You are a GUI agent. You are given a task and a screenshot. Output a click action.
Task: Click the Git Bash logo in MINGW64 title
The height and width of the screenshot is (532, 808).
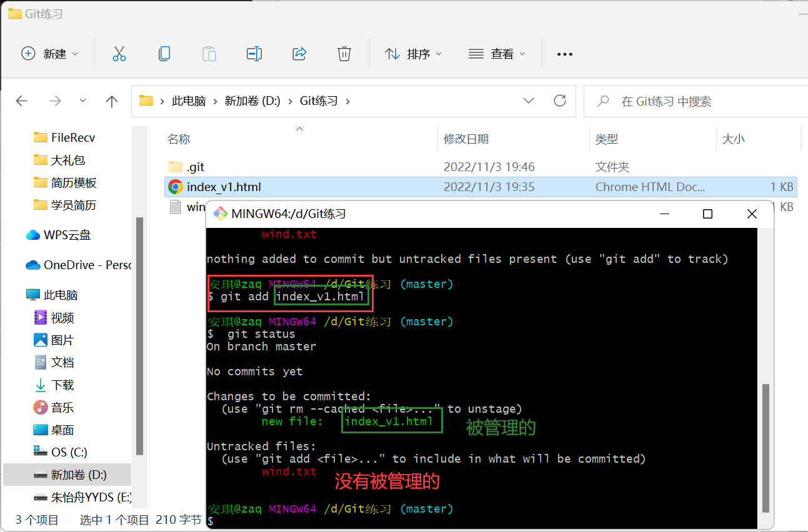[x=220, y=214]
